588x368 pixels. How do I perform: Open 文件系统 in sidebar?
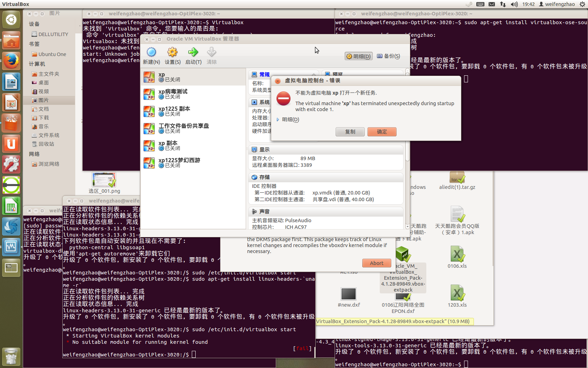[x=45, y=135]
